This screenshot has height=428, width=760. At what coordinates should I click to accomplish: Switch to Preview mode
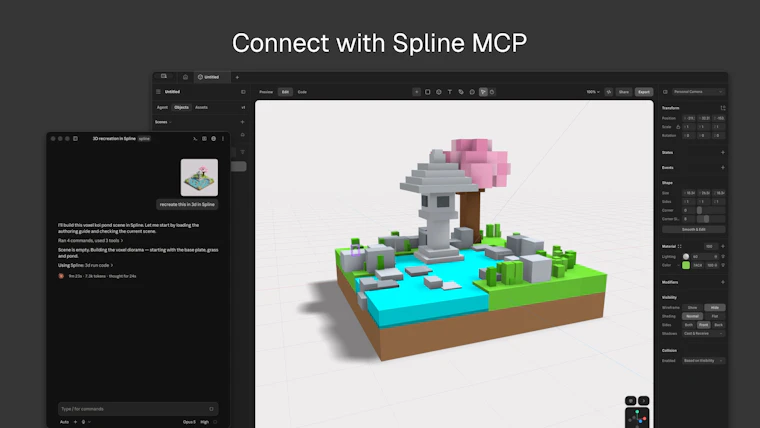point(266,92)
